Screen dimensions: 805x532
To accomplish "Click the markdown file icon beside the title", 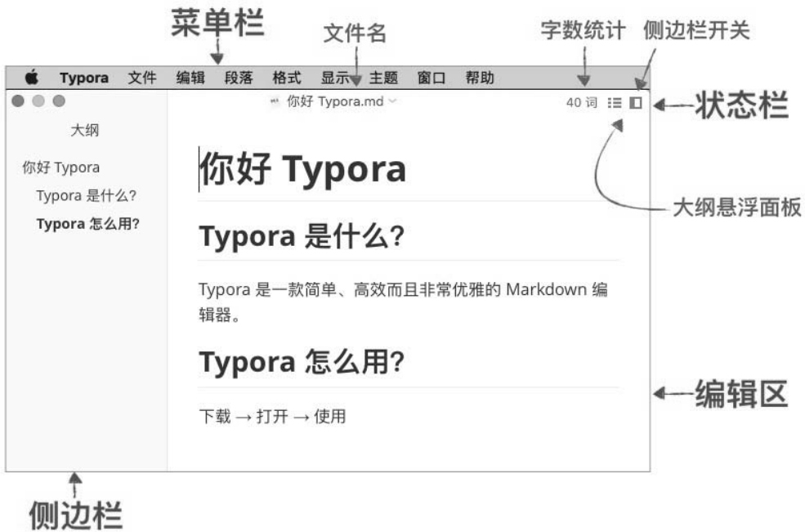I will tap(275, 101).
